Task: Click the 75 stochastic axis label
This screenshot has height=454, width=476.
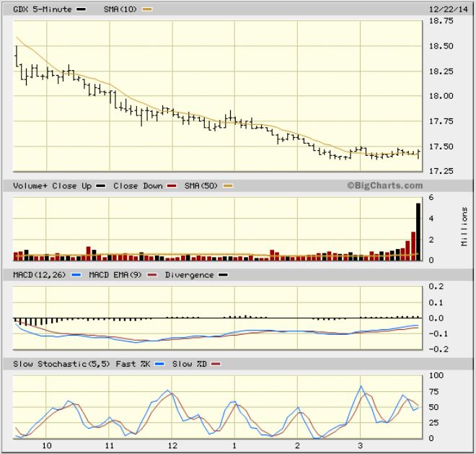Action: pos(433,392)
